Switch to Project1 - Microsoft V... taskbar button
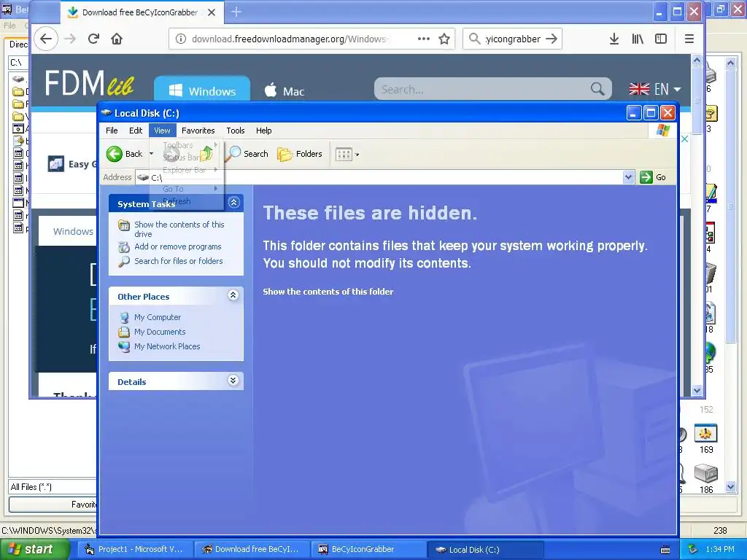The width and height of the screenshot is (747, 560). tap(135, 549)
